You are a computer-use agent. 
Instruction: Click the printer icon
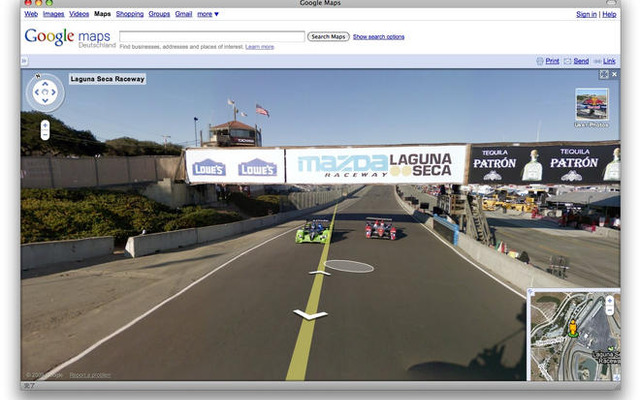(x=540, y=61)
